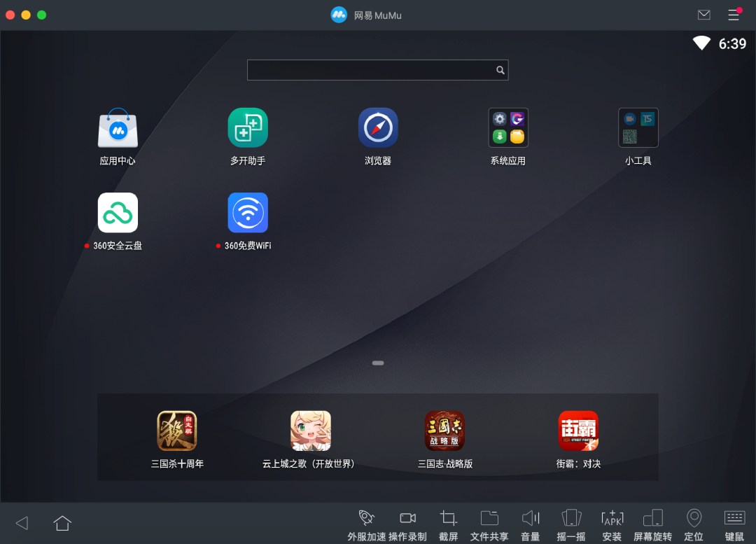Minimize window with yellow button
Screen dimensions: 756x544
tap(26, 15)
